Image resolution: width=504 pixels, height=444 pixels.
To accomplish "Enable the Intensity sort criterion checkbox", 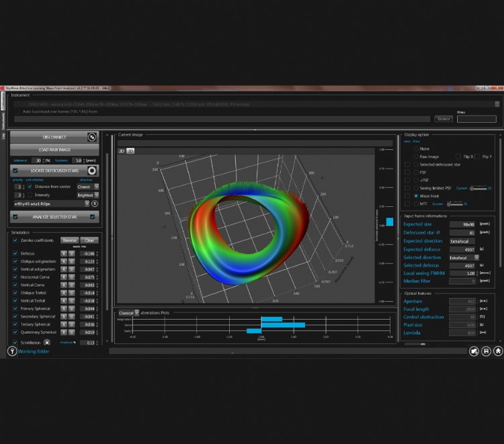I will [30, 195].
